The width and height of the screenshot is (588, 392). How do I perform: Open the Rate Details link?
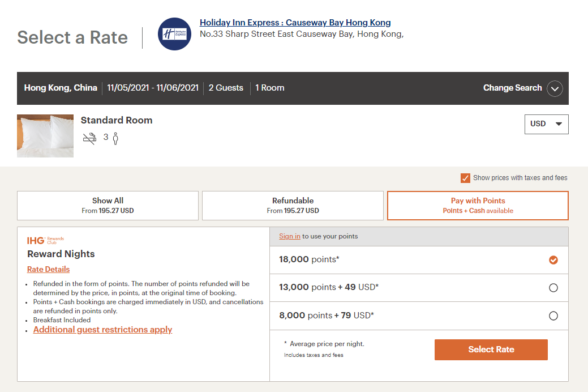coord(48,269)
